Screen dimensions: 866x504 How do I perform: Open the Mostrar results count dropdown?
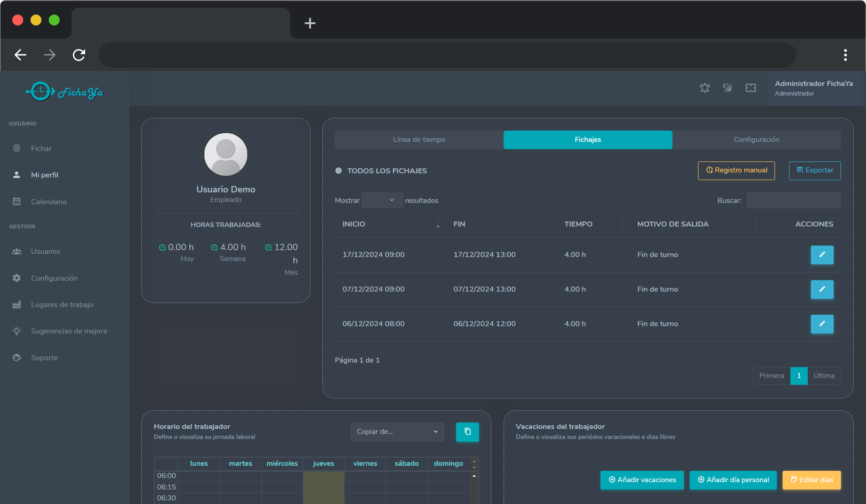[382, 200]
